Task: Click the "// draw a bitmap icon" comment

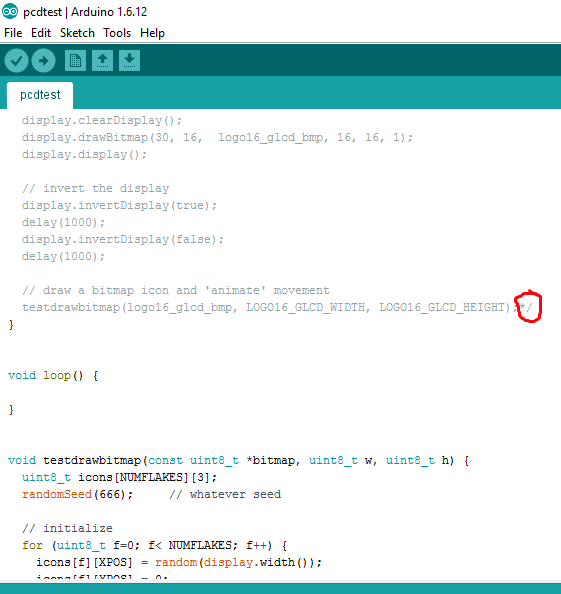Action: (x=176, y=291)
